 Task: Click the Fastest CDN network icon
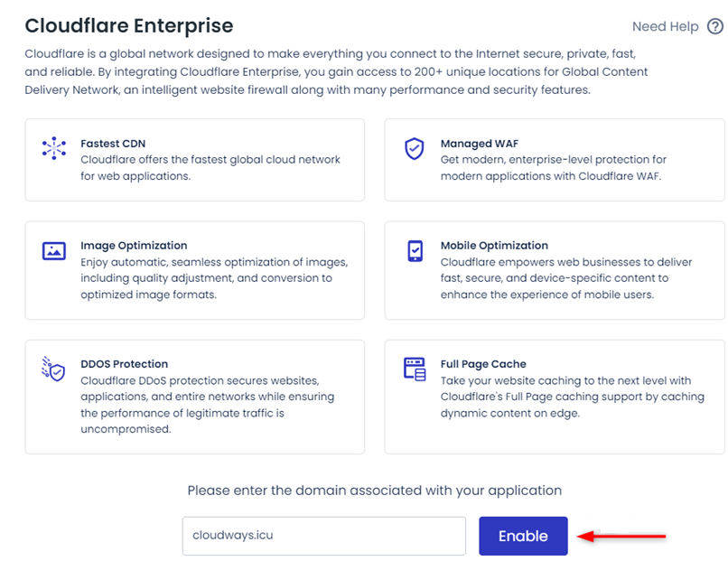[x=54, y=148]
